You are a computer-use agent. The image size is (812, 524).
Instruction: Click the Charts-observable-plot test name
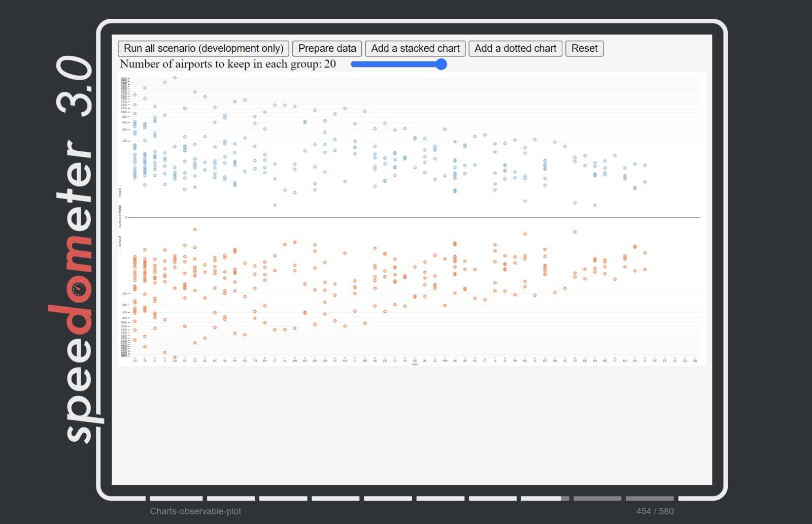(195, 511)
